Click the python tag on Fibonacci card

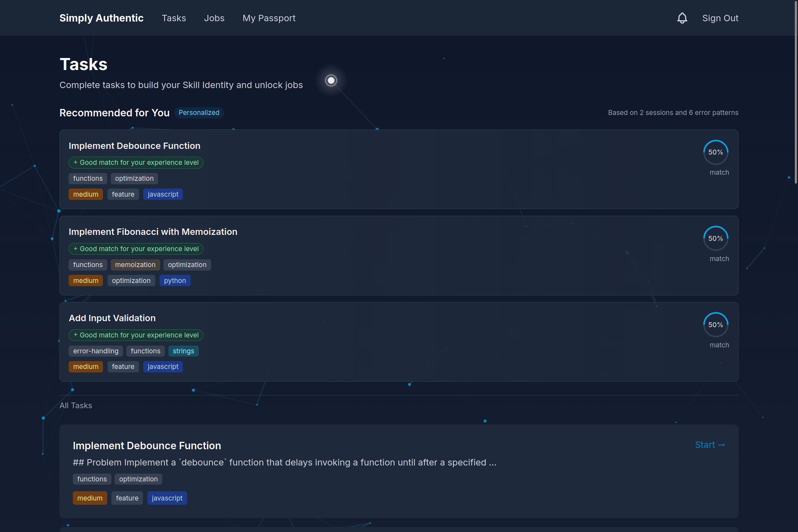click(175, 281)
